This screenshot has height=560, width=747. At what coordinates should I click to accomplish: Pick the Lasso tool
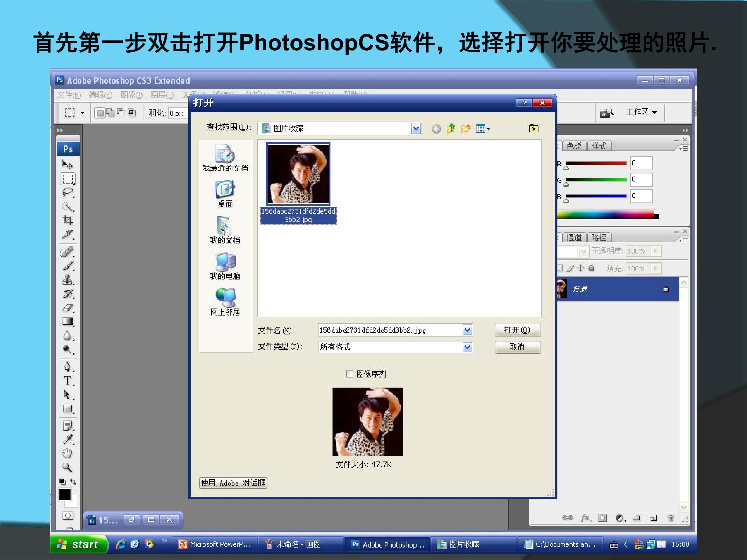[67, 193]
